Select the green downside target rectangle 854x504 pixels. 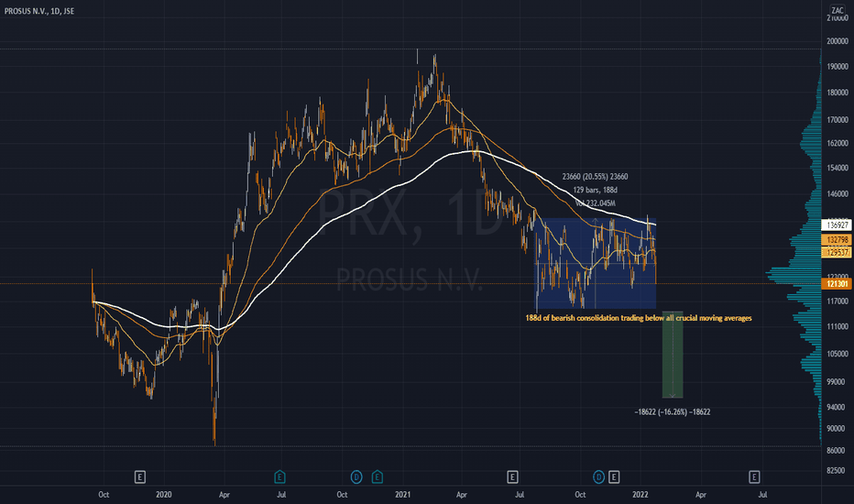click(x=673, y=355)
